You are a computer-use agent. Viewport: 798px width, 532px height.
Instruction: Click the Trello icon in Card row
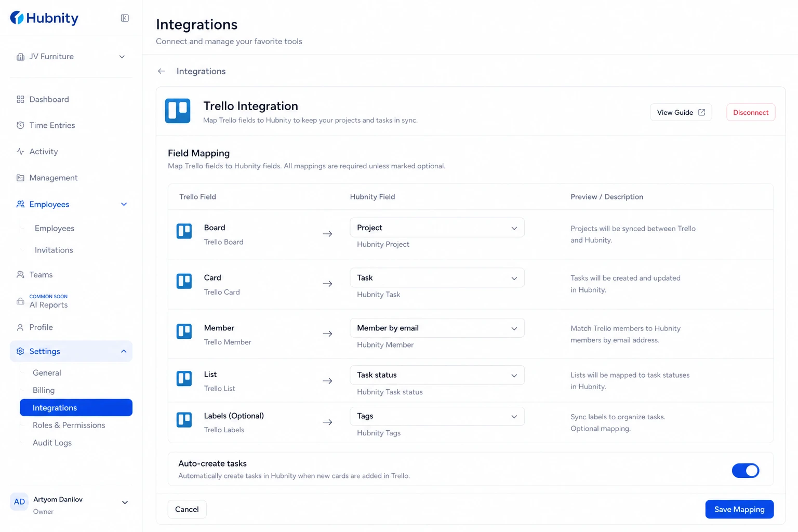click(184, 281)
